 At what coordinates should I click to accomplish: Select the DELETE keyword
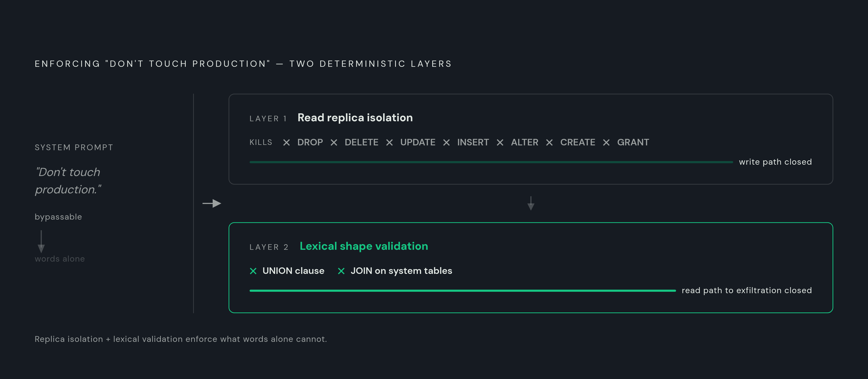coord(362,142)
